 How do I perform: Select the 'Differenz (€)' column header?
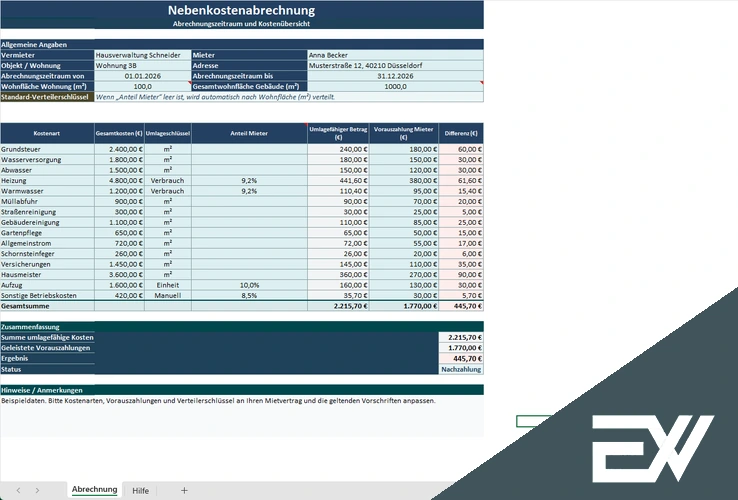coord(461,133)
